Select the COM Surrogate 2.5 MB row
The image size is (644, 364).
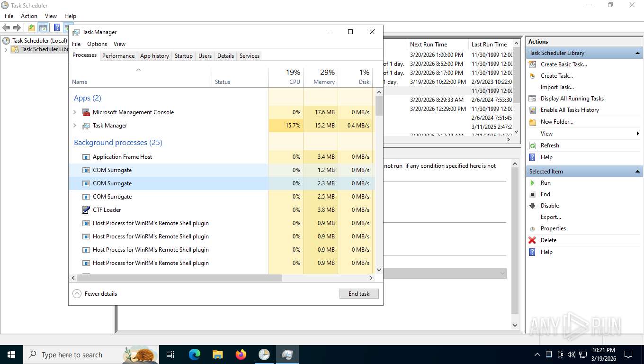pos(221,197)
